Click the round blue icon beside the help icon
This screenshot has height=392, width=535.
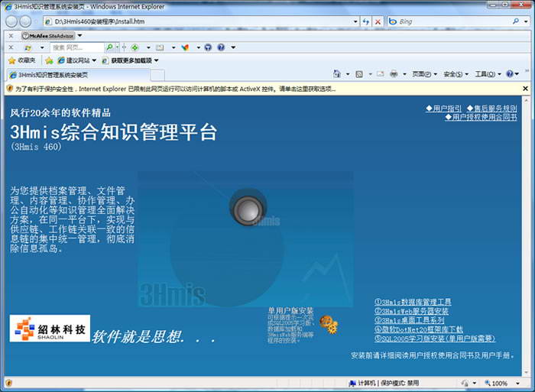(208, 47)
